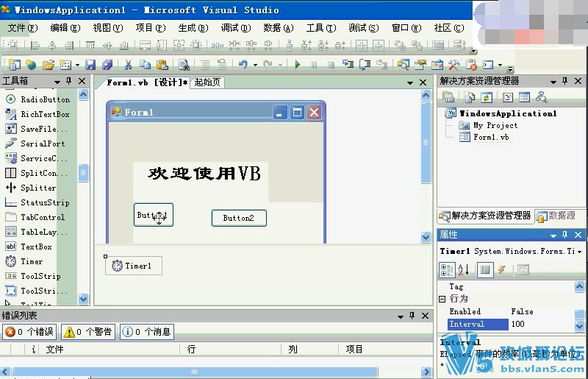The height and width of the screenshot is (379, 588).
Task: Pin the Toolbox panel
Action: pos(68,81)
